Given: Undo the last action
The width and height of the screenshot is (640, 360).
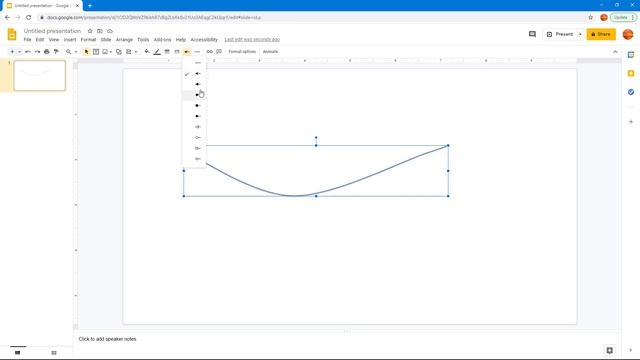Looking at the screenshot, I should click(28, 52).
